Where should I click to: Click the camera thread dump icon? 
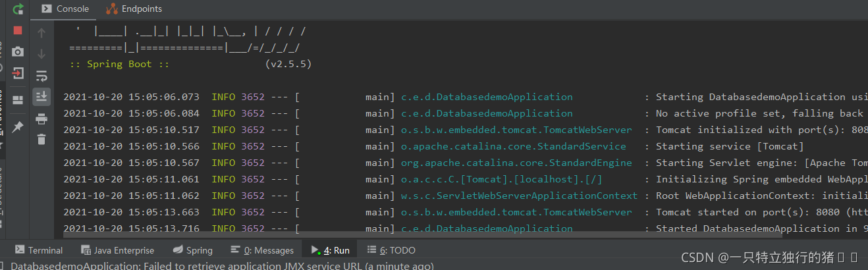click(18, 52)
